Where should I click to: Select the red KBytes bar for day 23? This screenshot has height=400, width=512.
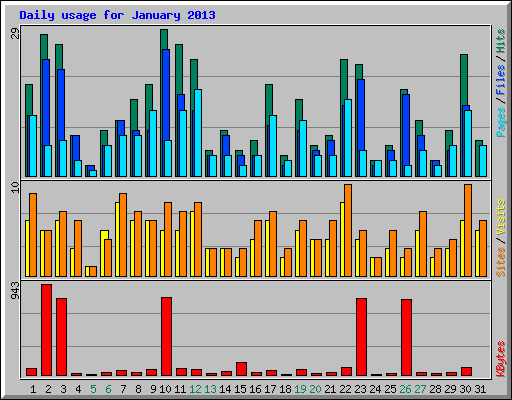coord(361,337)
